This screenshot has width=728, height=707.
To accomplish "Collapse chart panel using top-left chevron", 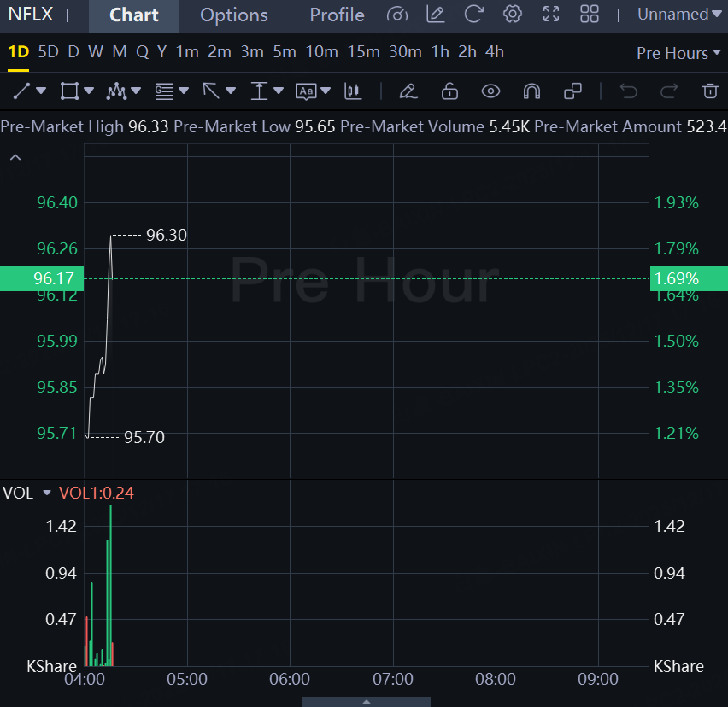I will [15, 157].
